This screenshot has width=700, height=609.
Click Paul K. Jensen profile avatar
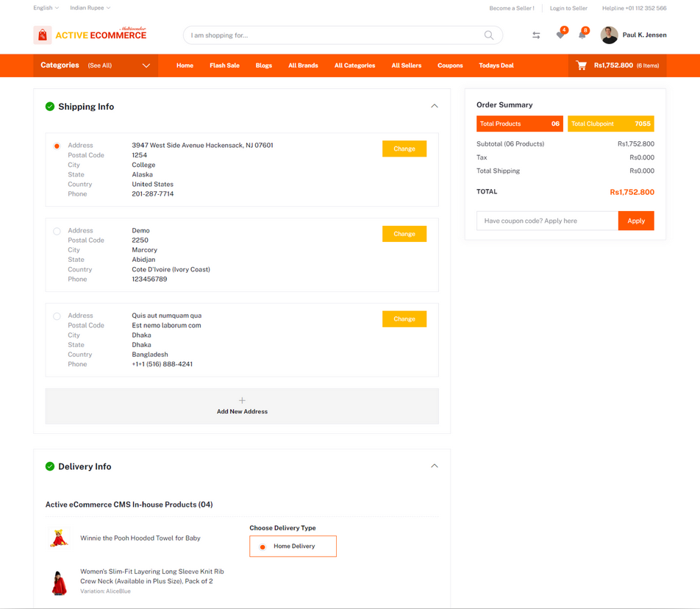tap(609, 35)
